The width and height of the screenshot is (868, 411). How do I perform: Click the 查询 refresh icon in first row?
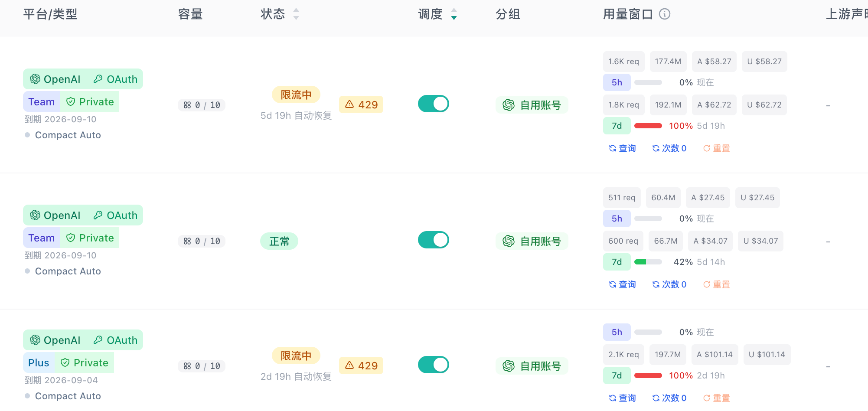click(x=613, y=148)
